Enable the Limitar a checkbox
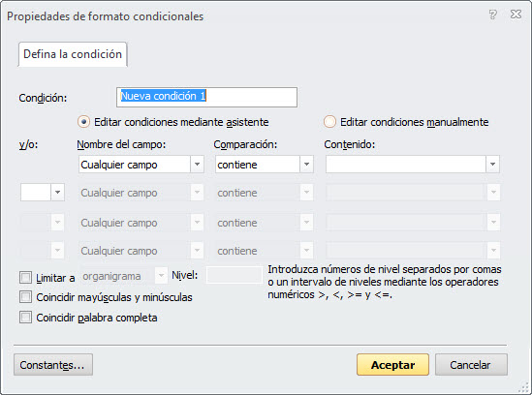This screenshot has width=532, height=395. click(x=25, y=277)
